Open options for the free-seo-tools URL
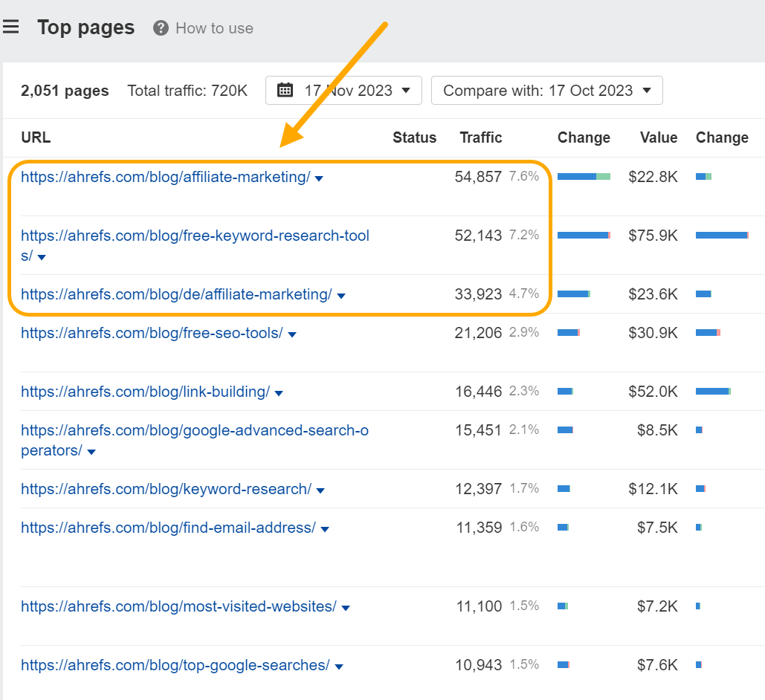765x700 pixels. pos(293,333)
